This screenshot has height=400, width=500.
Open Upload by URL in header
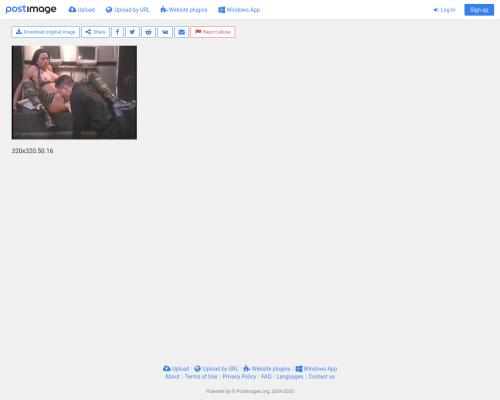click(128, 10)
